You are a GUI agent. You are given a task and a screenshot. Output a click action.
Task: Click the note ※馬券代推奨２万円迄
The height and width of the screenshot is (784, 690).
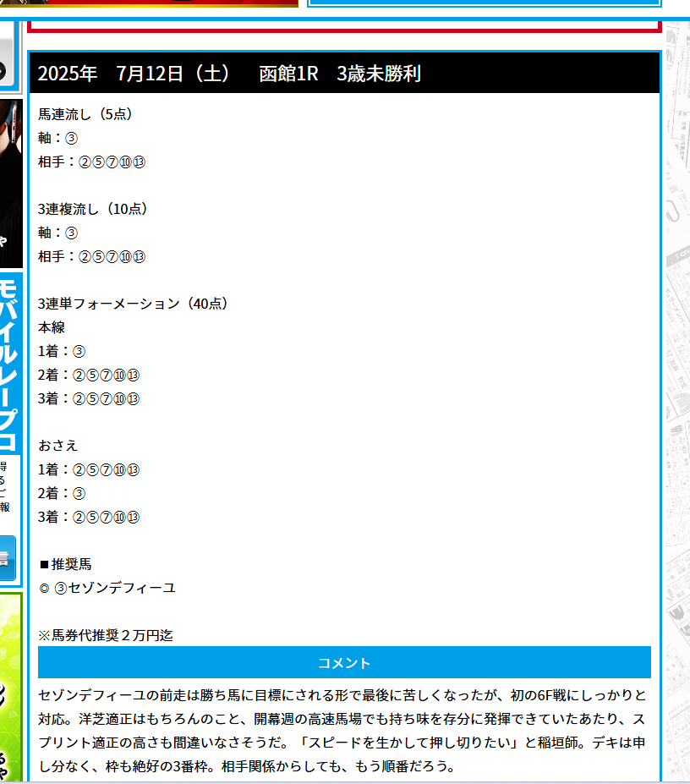point(106,635)
